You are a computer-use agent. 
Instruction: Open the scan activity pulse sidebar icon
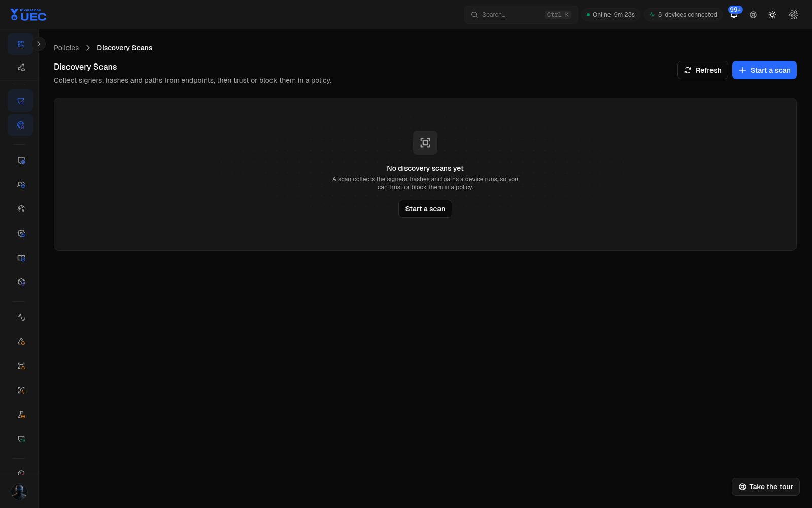[21, 390]
